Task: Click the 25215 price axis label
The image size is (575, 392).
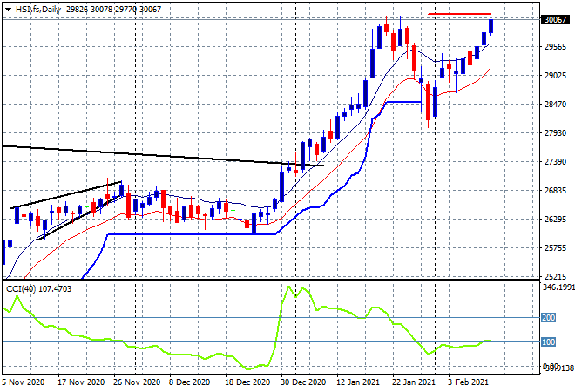Action: (x=555, y=276)
